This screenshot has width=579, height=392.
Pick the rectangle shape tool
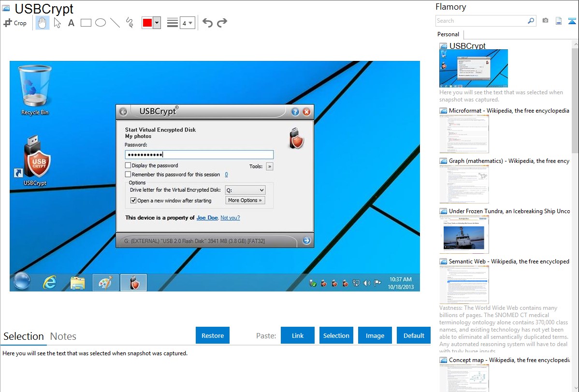tap(86, 23)
